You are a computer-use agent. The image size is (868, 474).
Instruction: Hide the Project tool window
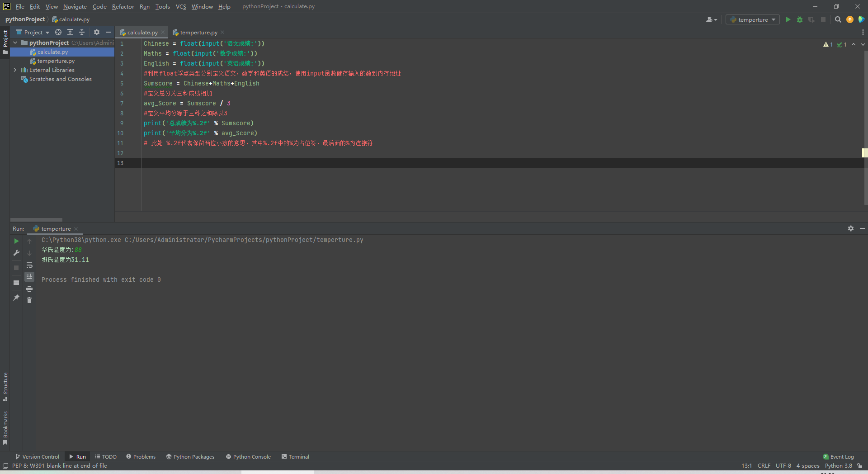tap(108, 32)
